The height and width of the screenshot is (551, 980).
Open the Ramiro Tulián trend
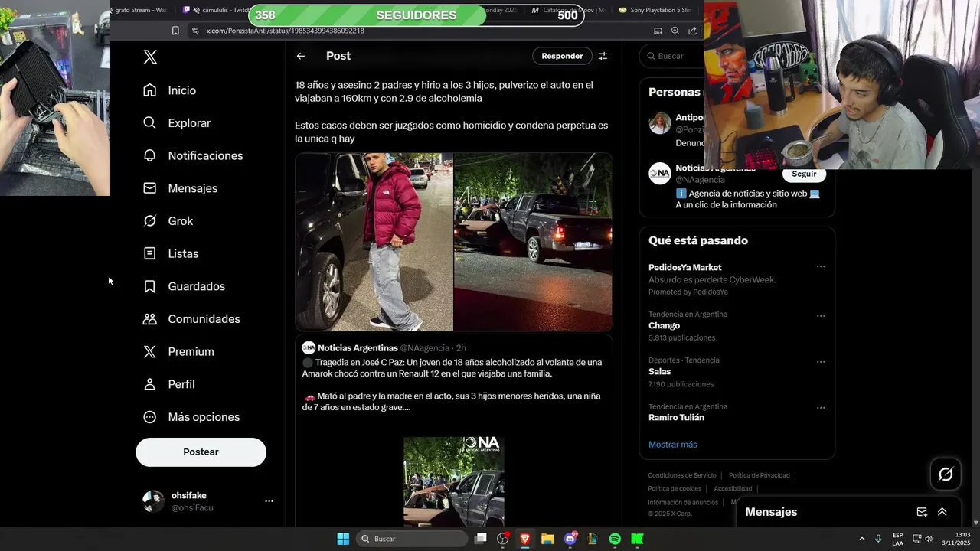pos(676,418)
